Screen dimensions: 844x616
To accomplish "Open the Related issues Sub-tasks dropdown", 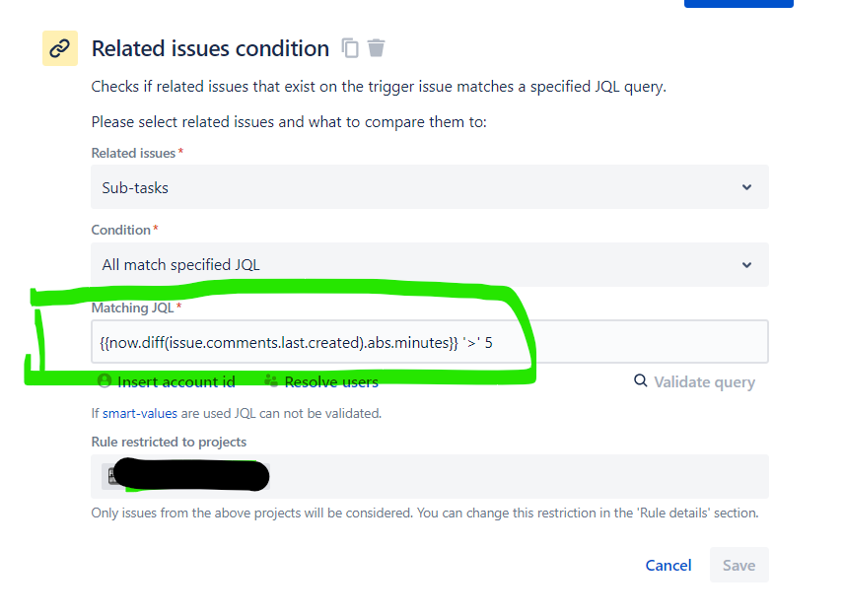I will [430, 187].
